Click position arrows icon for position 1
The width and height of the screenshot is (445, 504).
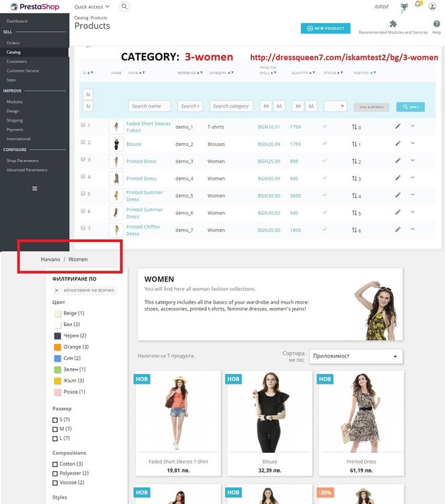[354, 144]
